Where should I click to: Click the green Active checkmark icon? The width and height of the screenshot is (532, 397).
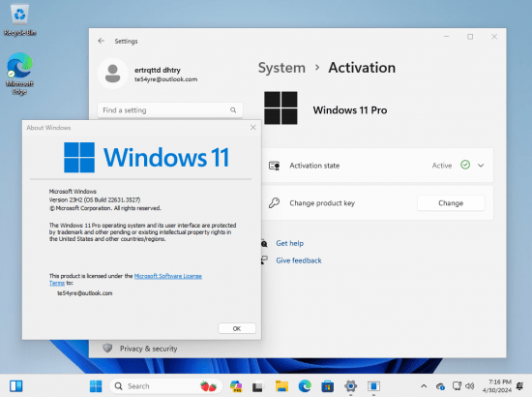[465, 165]
